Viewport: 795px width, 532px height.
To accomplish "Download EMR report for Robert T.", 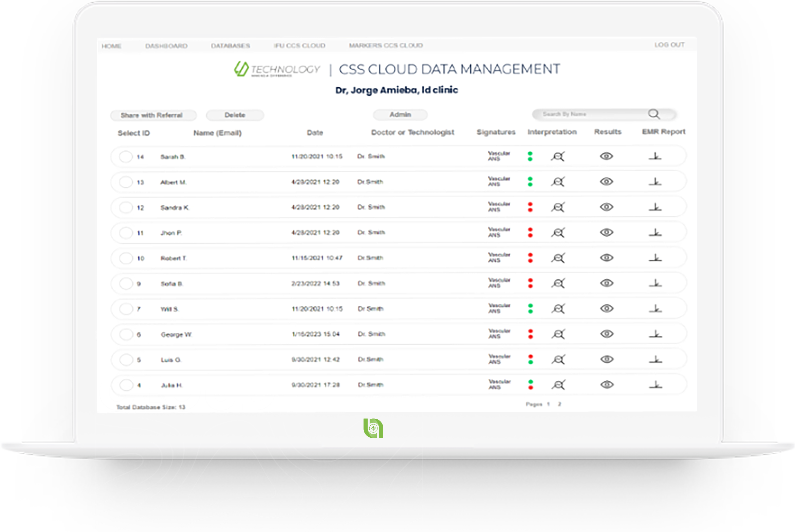I will coord(655,258).
